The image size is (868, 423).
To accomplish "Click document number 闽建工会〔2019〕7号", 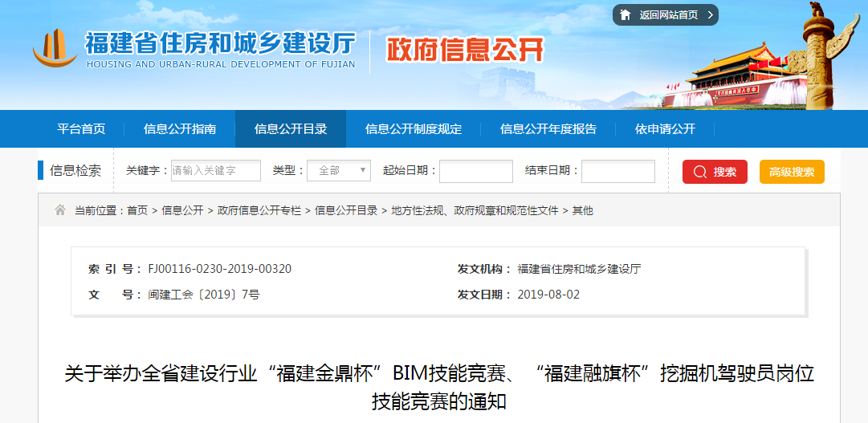I will (204, 295).
